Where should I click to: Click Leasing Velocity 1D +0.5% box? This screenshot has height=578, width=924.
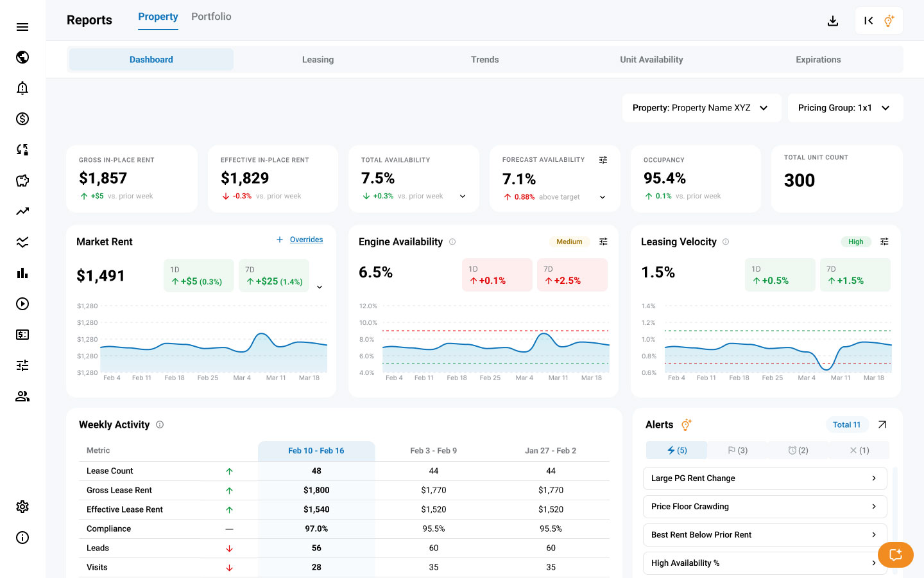pos(780,275)
